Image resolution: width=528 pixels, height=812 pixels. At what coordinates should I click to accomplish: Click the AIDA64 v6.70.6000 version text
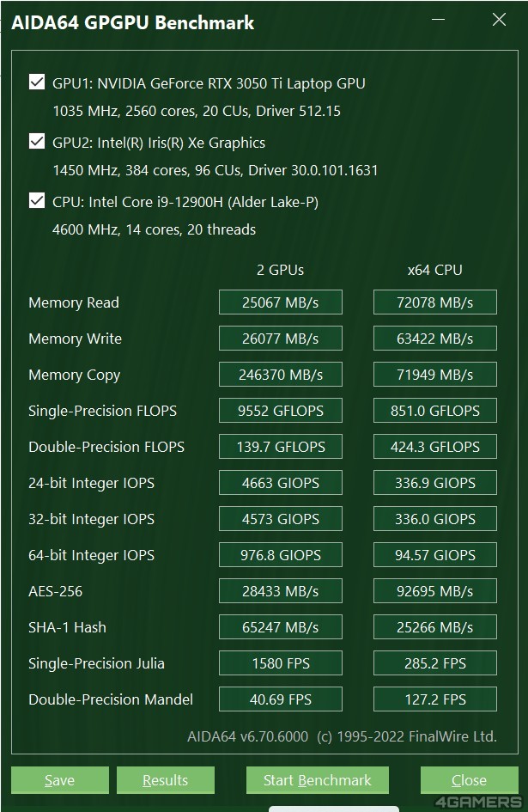click(248, 736)
